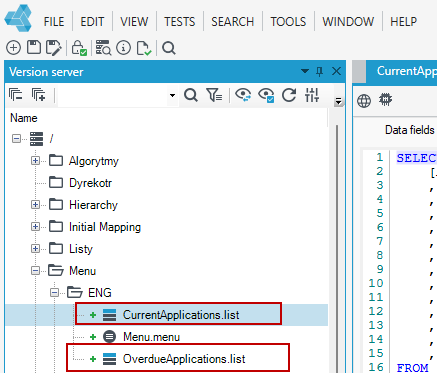The image size is (437, 373).
Task: Expand all nodes icon in Version server
Action: [x=38, y=95]
